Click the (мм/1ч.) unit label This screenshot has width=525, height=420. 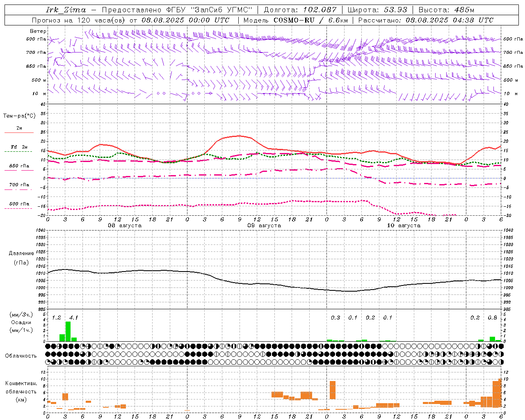click(21, 330)
